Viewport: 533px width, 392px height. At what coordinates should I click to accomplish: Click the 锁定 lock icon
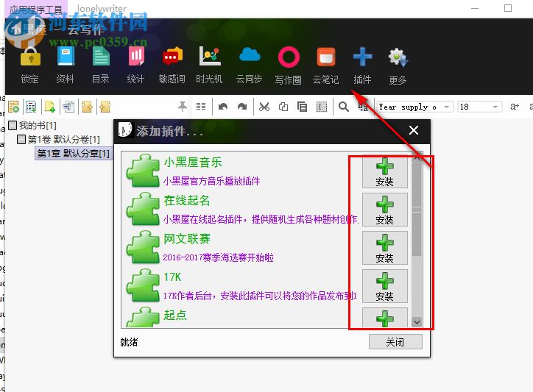(x=30, y=57)
